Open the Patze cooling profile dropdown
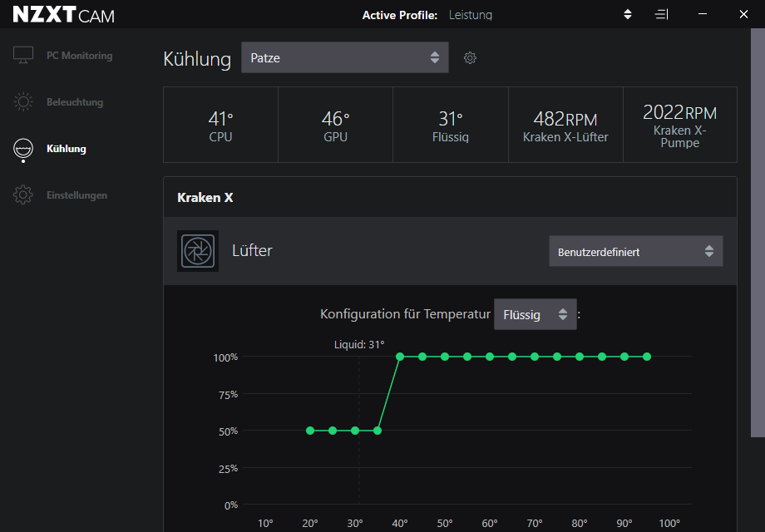The height and width of the screenshot is (532, 765). (345, 57)
